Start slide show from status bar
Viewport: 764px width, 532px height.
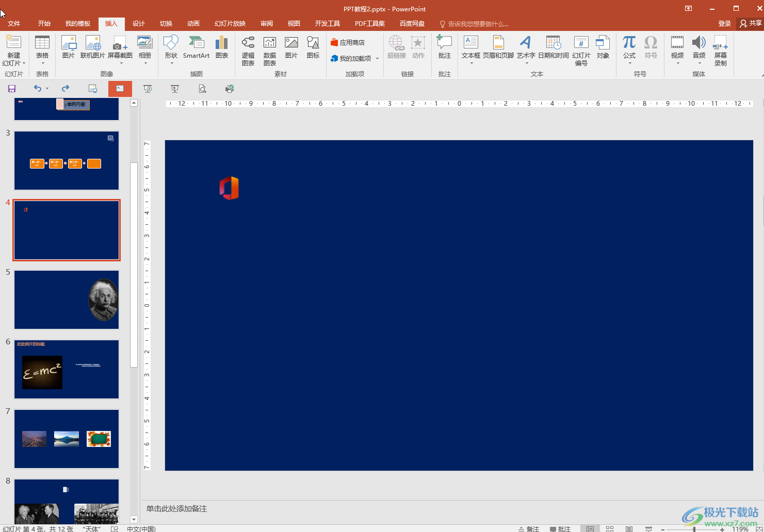point(648,529)
